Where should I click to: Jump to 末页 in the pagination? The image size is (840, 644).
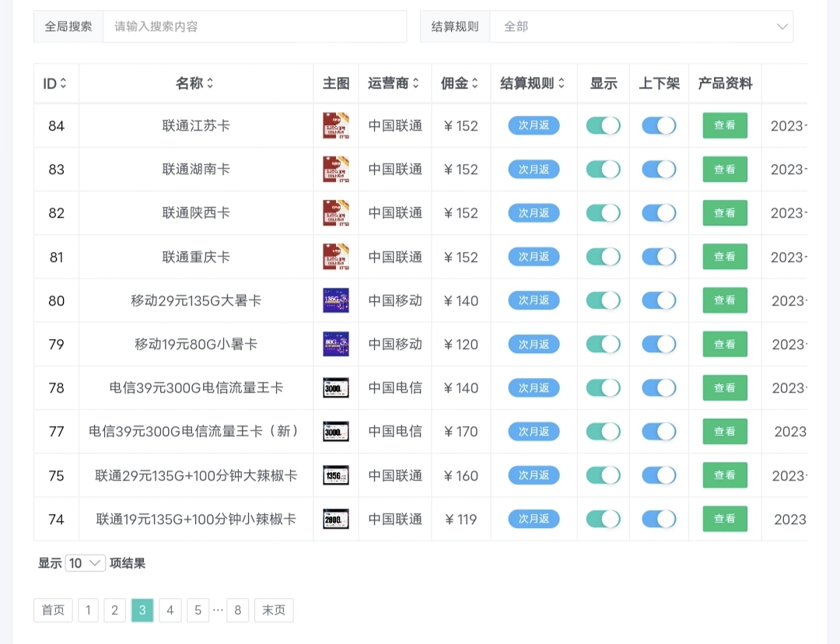[x=274, y=611]
